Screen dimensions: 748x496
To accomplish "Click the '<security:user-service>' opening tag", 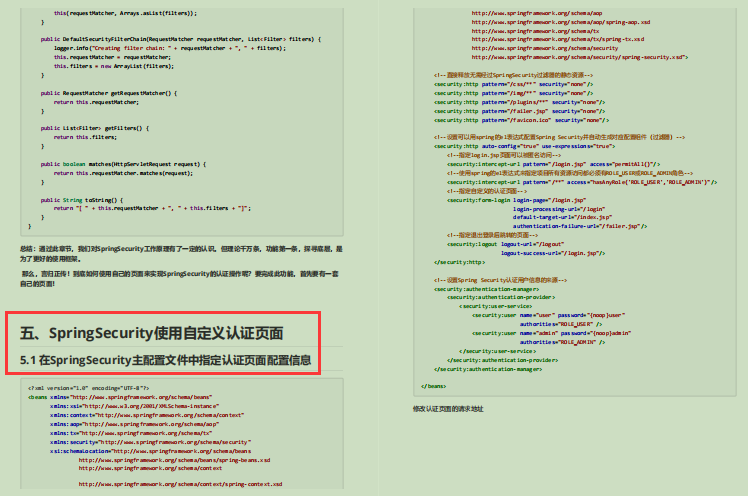I will pyautogui.click(x=496, y=306).
